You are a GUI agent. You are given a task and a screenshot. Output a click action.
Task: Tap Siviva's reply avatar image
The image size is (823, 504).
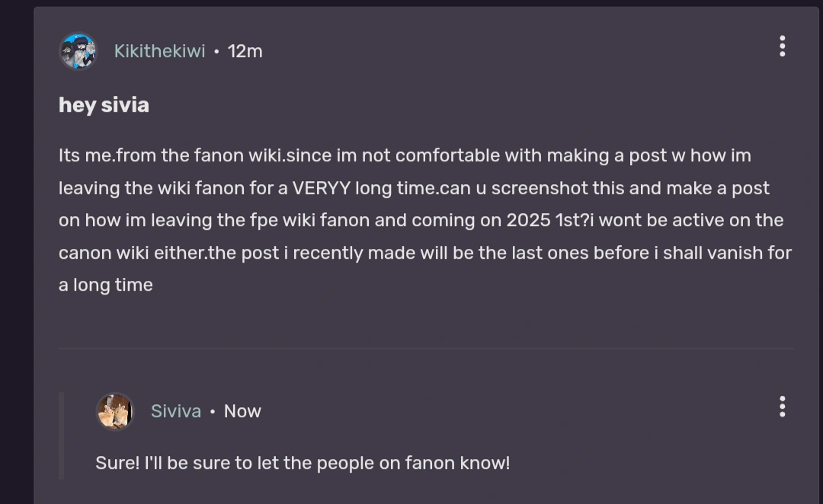click(x=115, y=411)
